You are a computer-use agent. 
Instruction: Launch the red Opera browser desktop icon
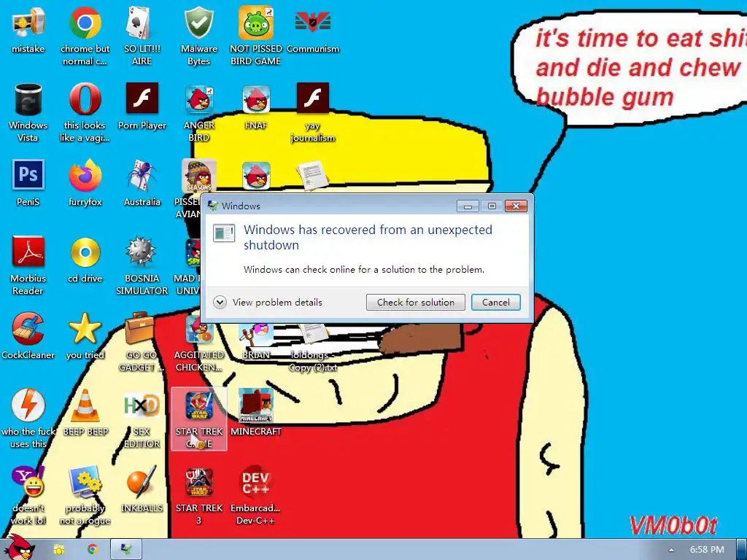85,112
